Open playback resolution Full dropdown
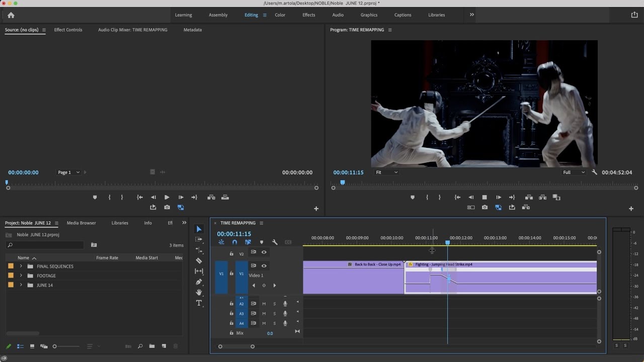This screenshot has width=644, height=362. (574, 172)
